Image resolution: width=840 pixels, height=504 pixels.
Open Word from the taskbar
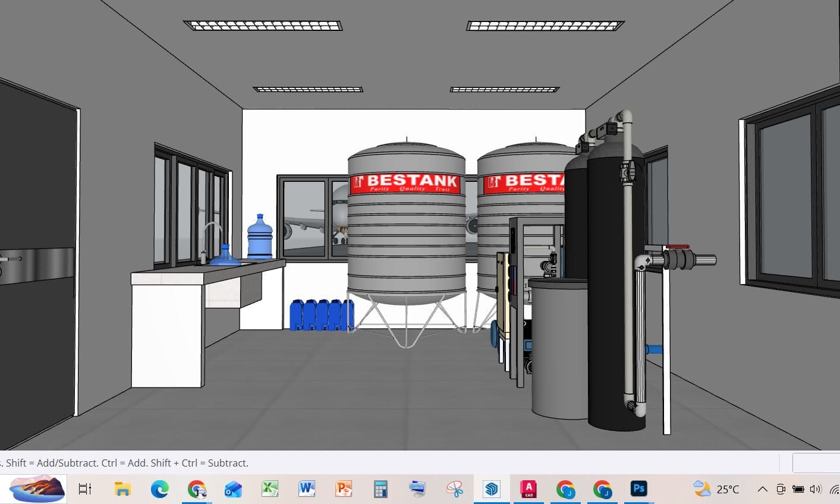307,489
